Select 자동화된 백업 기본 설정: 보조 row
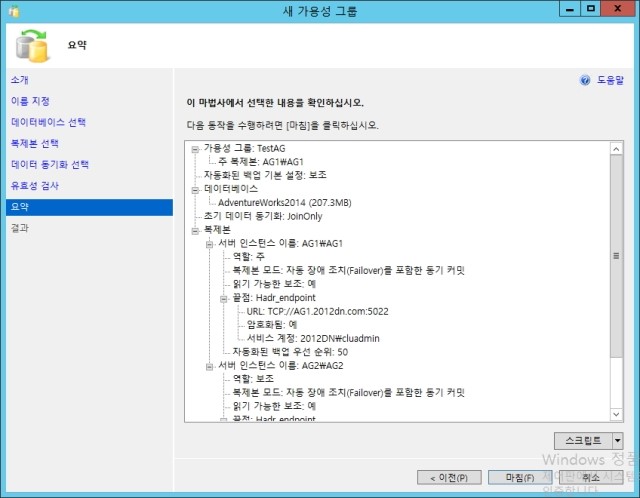Viewport: 640px width, 498px height. tap(265, 175)
